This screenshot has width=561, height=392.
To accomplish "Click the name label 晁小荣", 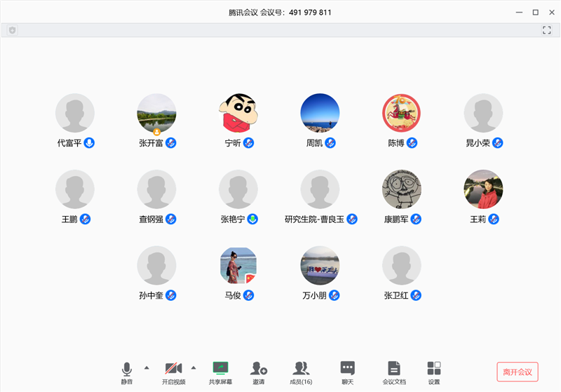I will [x=478, y=143].
